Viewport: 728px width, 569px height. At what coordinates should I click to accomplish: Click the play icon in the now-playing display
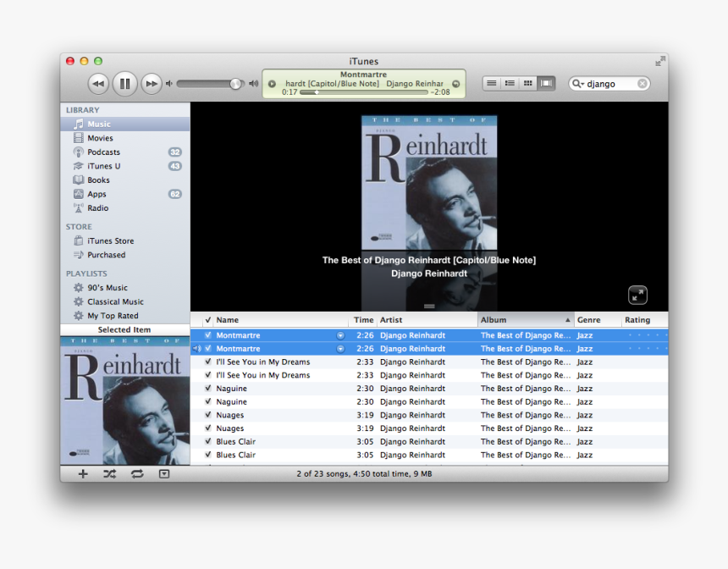click(272, 84)
